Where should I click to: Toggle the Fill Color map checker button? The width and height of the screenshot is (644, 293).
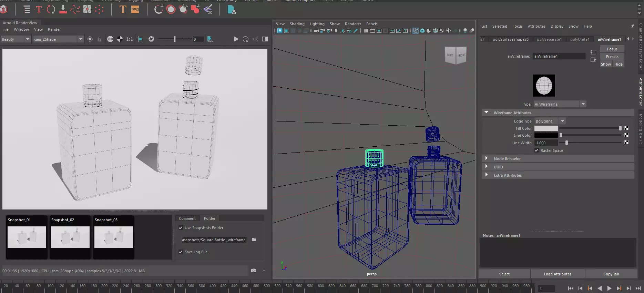point(626,128)
